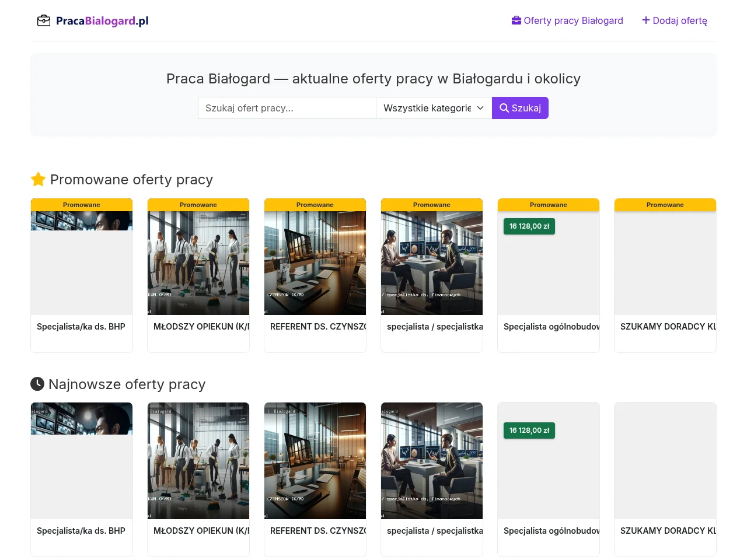Click promoted 16 128,00 zł salary badge
Viewport: 747px width, 560px height.
[x=529, y=226]
